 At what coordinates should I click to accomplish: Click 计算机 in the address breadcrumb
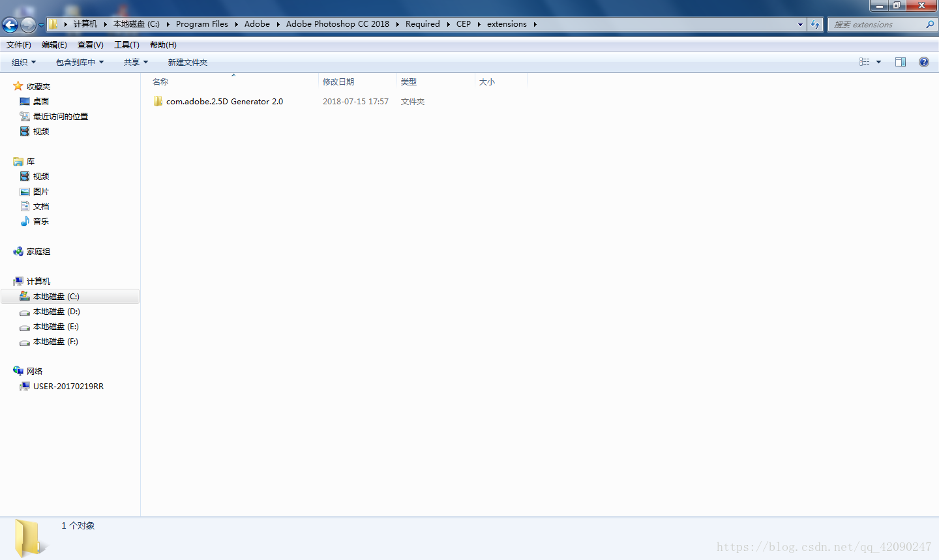85,24
